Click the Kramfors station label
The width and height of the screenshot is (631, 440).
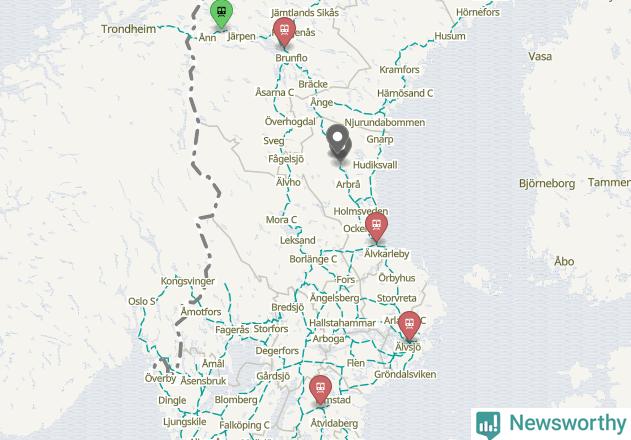pos(399,70)
